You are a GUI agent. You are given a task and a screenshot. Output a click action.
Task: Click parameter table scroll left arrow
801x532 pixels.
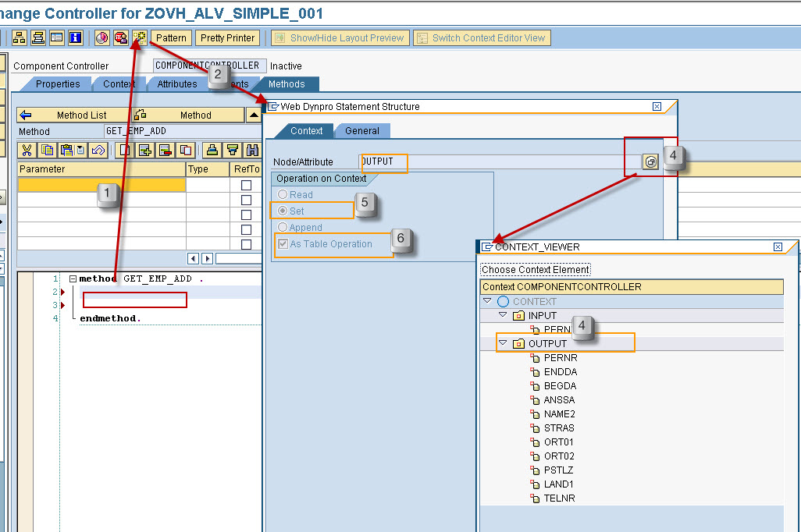coord(193,258)
